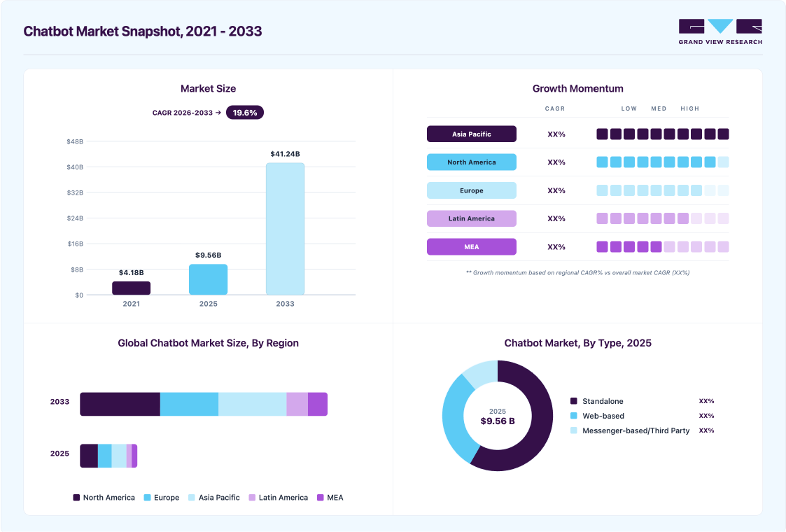The width and height of the screenshot is (786, 532).
Task: Click the 2033 row label in region chart
Action: pos(59,402)
